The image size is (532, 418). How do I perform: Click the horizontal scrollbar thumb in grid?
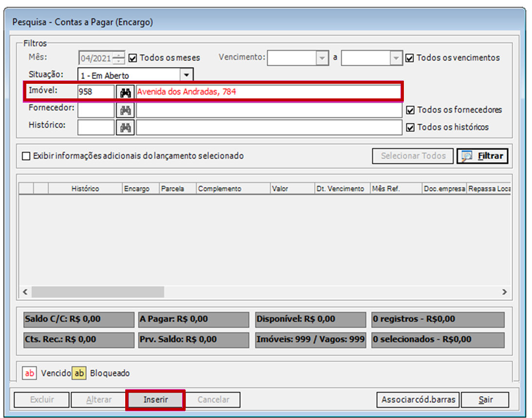(x=98, y=292)
